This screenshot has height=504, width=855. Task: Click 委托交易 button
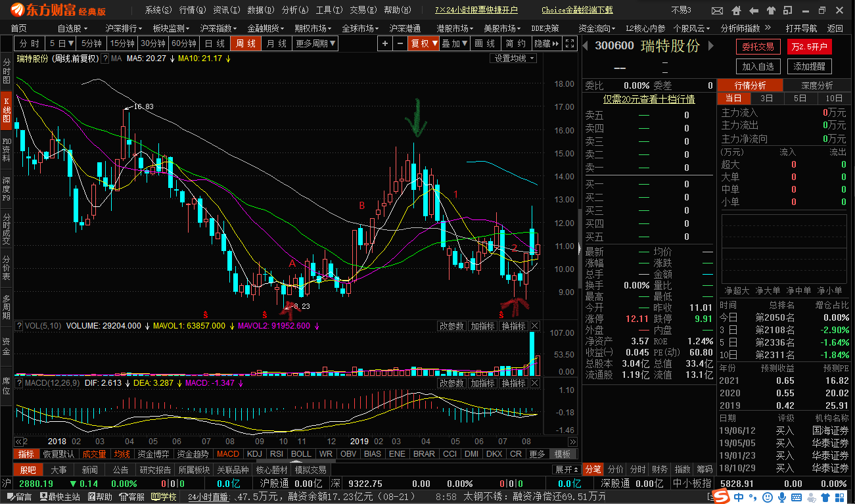pos(758,47)
